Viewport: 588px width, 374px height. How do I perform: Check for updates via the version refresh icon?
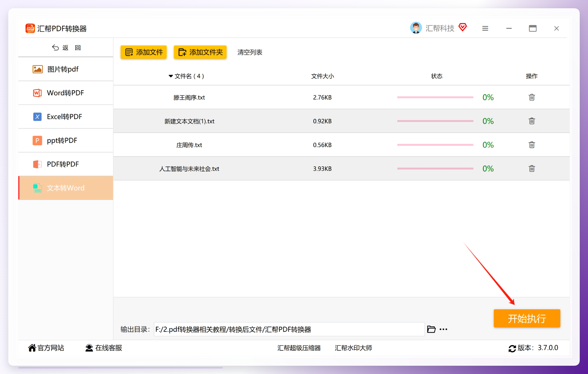pos(512,348)
